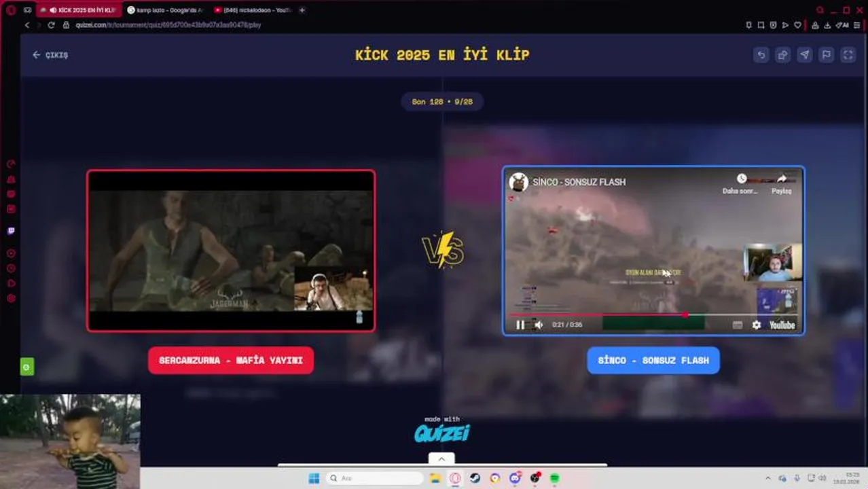Screen dimensions: 868x489
Task: Click the heart bookmark icon in toolbar
Action: (x=798, y=25)
